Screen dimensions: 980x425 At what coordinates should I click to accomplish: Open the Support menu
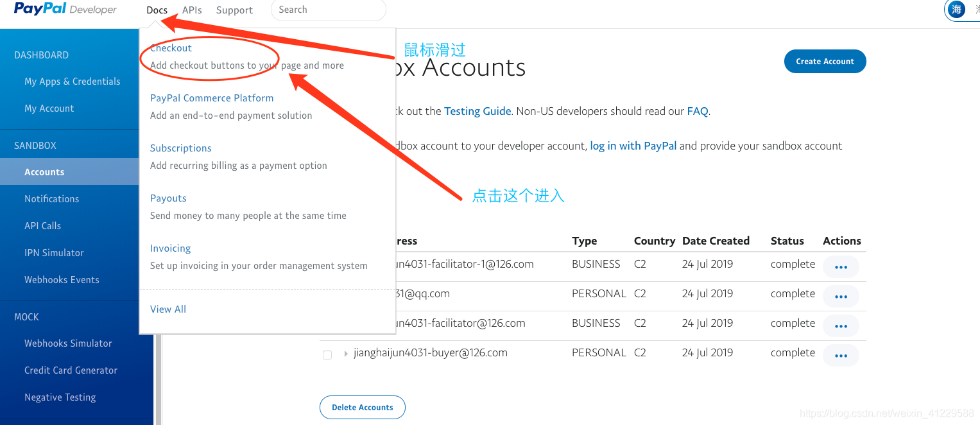[234, 10]
